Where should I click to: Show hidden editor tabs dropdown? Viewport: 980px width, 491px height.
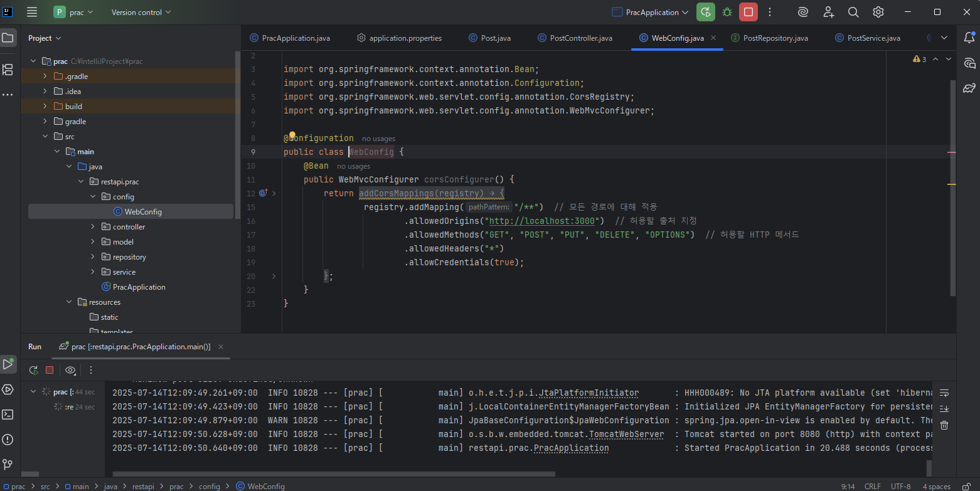(944, 38)
